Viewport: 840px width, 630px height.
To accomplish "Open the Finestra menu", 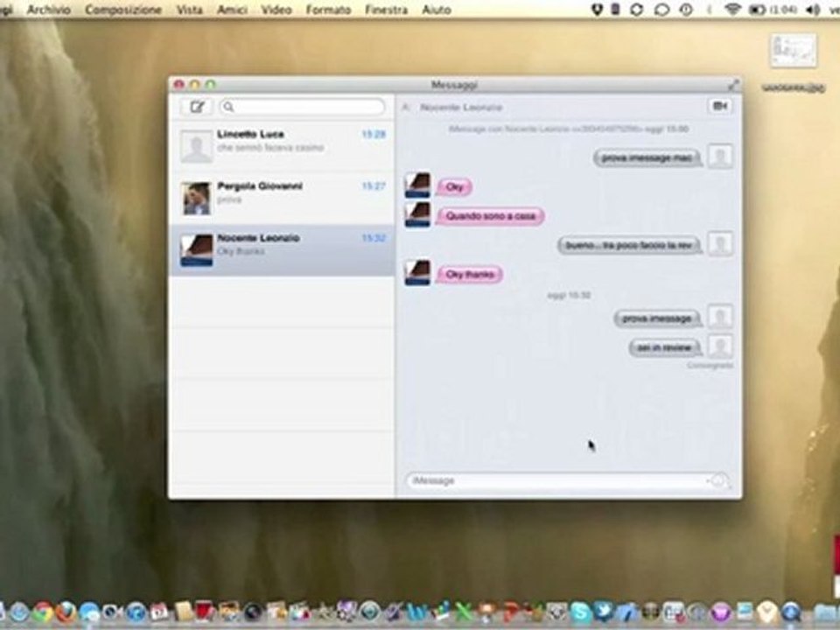I will 386,10.
